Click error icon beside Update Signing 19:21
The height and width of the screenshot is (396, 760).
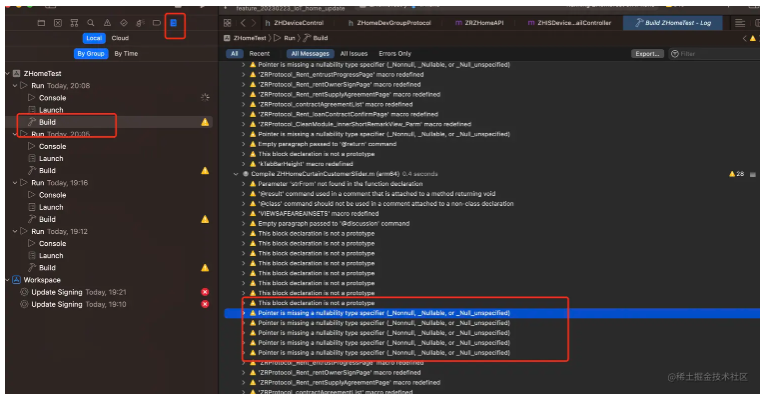(205, 292)
